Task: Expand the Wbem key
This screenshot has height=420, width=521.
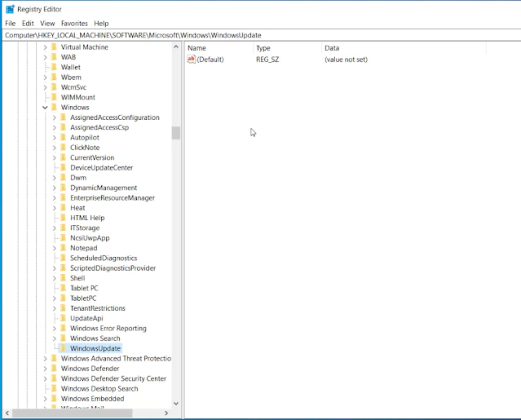Action: 45,77
